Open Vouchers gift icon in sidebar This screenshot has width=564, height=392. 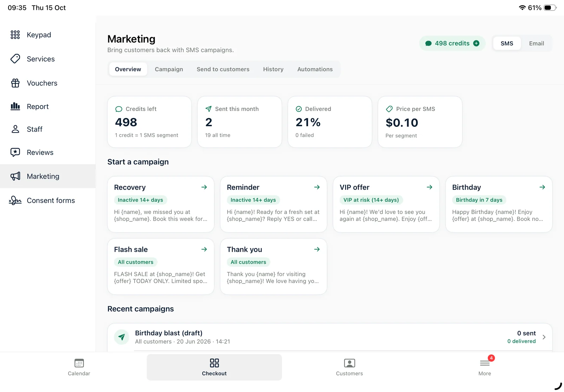15,83
